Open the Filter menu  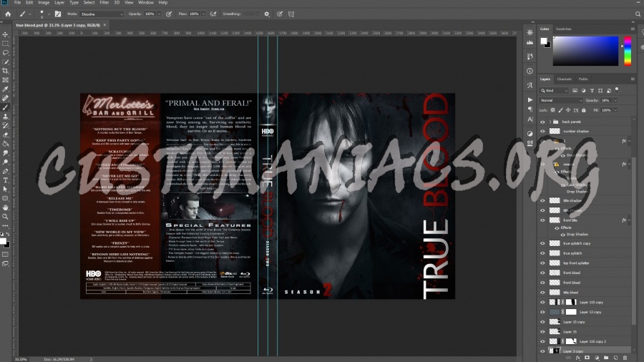click(104, 2)
